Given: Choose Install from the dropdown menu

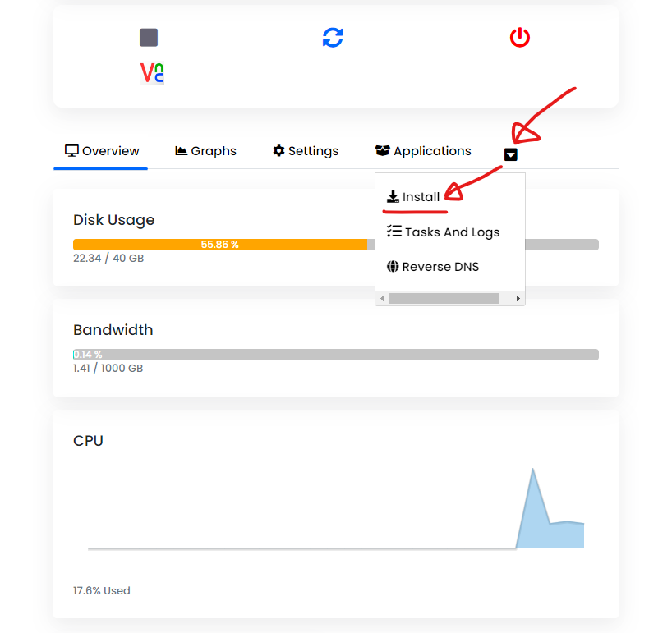Looking at the screenshot, I should pos(413,196).
